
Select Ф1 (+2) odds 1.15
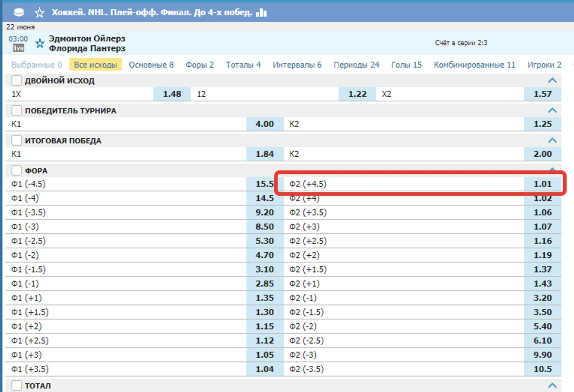pos(265,326)
